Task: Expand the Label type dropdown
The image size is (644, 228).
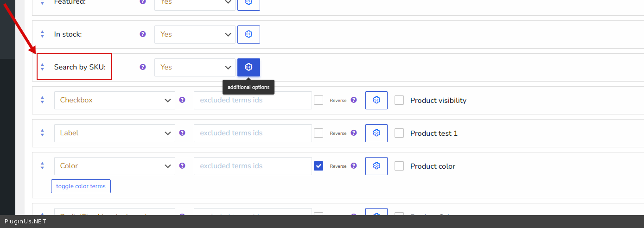Action: click(115, 133)
